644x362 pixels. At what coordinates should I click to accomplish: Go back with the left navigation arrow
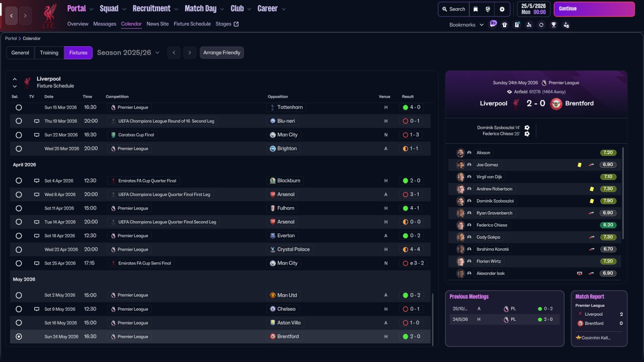pyautogui.click(x=12, y=16)
